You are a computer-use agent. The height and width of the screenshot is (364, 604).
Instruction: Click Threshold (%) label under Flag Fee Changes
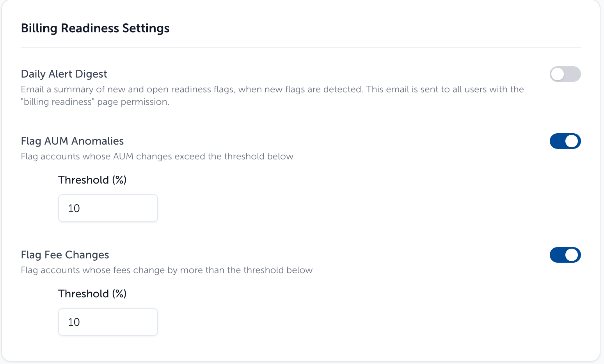92,294
